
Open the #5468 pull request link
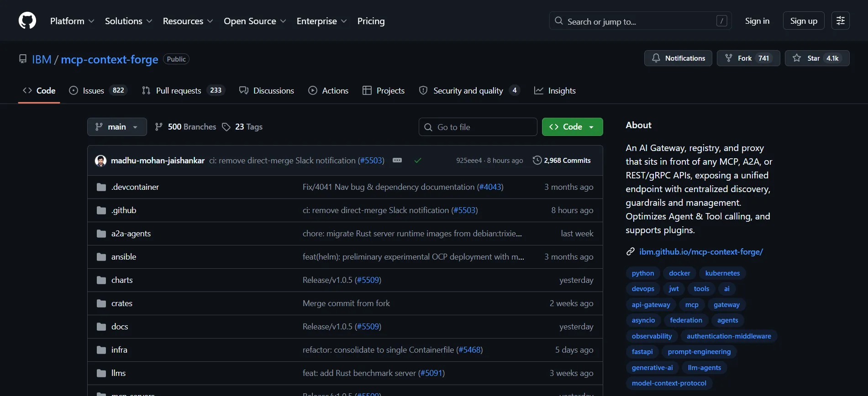[x=469, y=350]
